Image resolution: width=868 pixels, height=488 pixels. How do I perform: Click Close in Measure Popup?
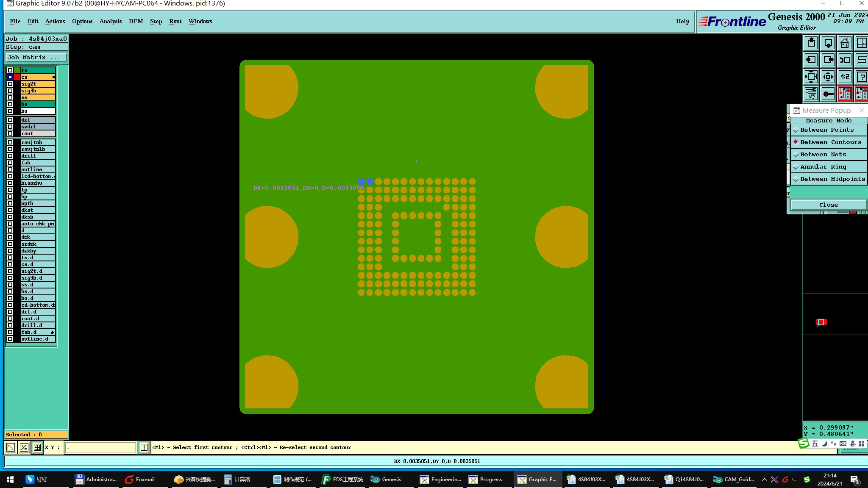click(828, 205)
